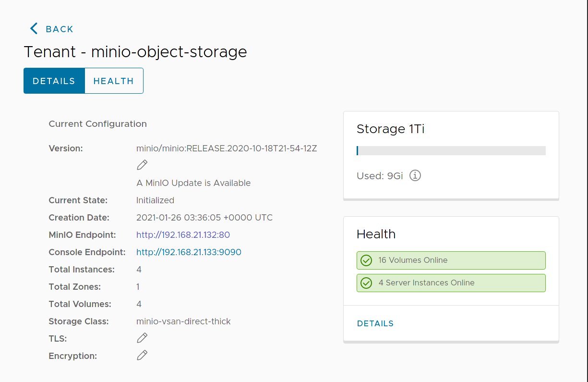Screen dimensions: 588x382
Task: Open the Console Endpoint link 192.168.21.133:9090
Action: tap(189, 252)
